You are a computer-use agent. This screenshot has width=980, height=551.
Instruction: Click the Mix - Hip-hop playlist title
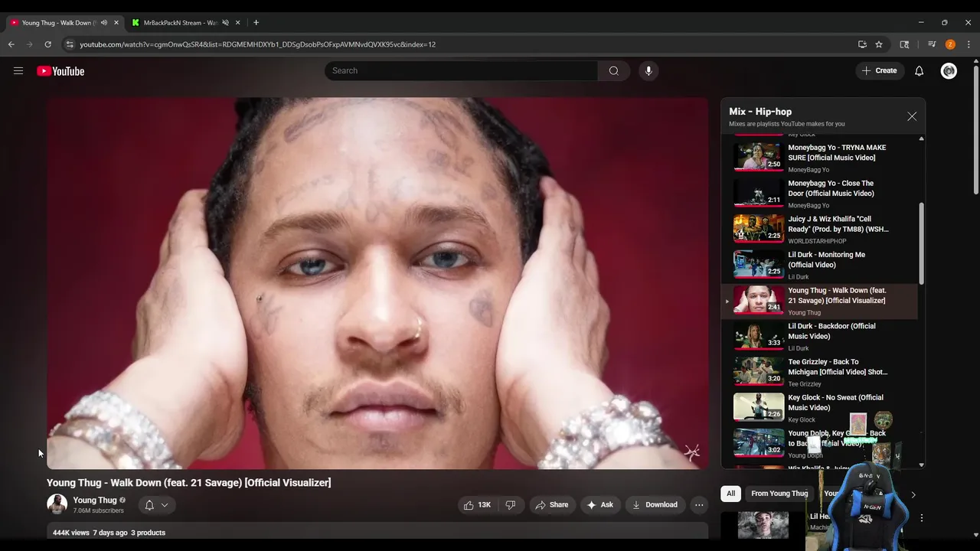tap(760, 112)
